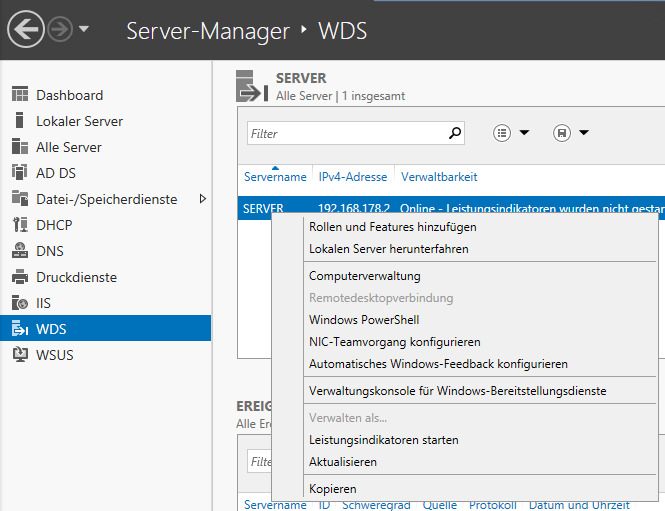This screenshot has width=665, height=511.
Task: Choose Aktualisieren in context menu
Action: click(343, 462)
